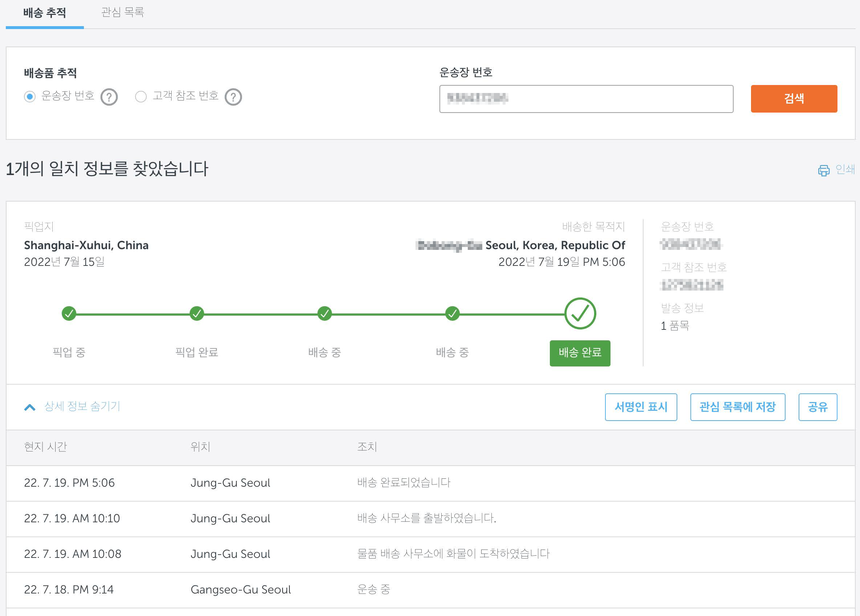Click the third progress checkmark, first 배송 중
Image resolution: width=860 pixels, height=616 pixels.
point(325,314)
